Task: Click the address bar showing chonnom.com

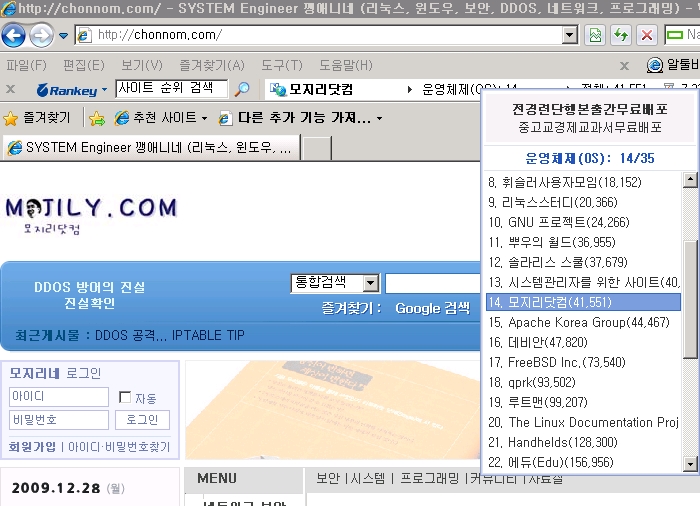Action: (319, 35)
